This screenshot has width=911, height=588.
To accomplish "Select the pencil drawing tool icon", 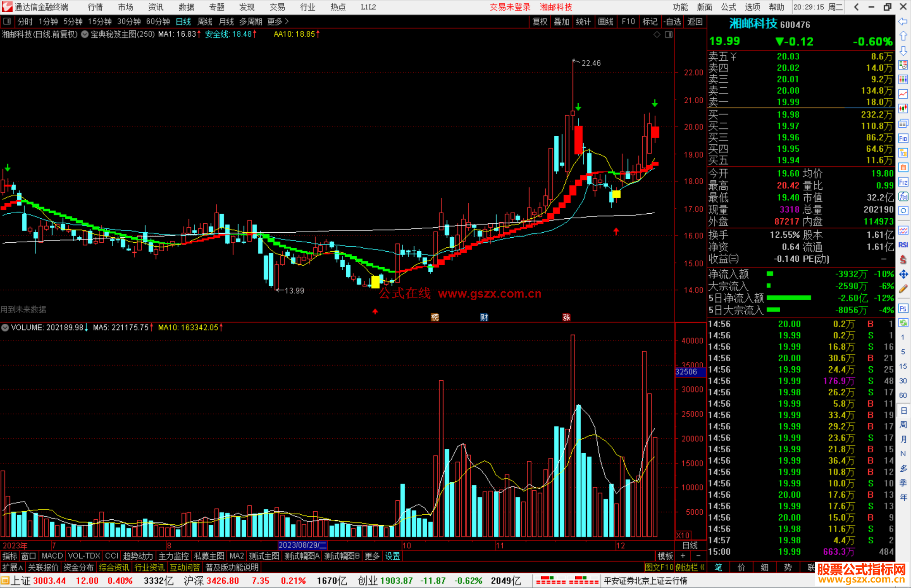I will coord(903,289).
